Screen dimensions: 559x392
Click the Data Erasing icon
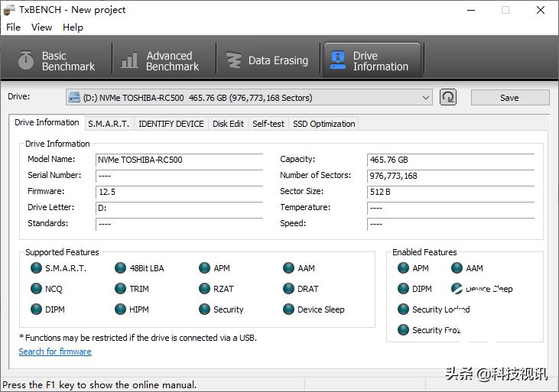[x=233, y=61]
